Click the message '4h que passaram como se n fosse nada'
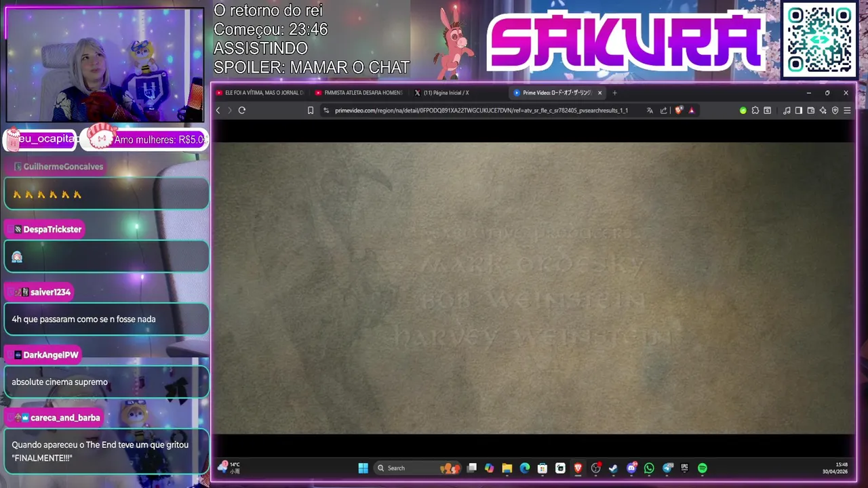Viewport: 868px width, 488px height. click(x=83, y=319)
